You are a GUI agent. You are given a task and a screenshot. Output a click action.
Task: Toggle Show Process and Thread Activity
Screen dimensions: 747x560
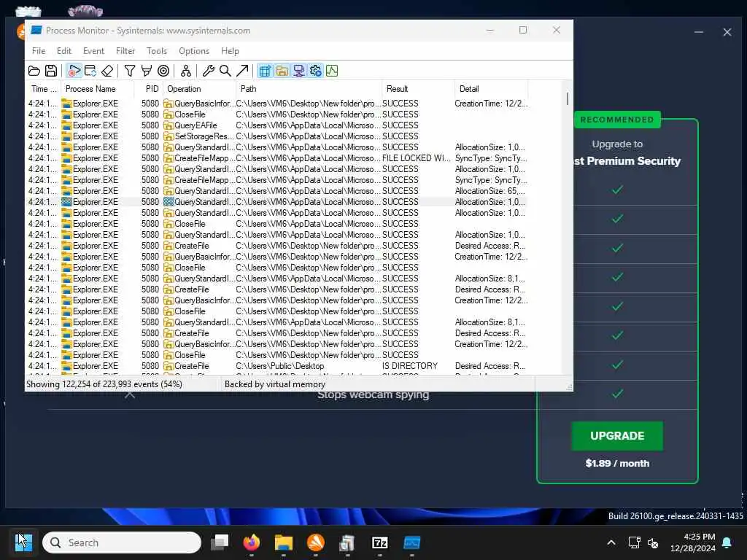pyautogui.click(x=315, y=71)
